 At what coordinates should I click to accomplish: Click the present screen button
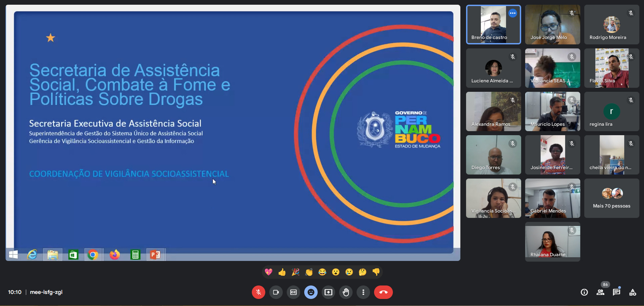click(328, 292)
